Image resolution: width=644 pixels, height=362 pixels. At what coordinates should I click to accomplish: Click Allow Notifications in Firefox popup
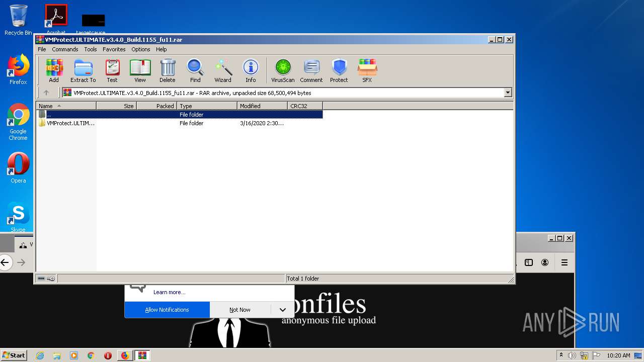167,310
